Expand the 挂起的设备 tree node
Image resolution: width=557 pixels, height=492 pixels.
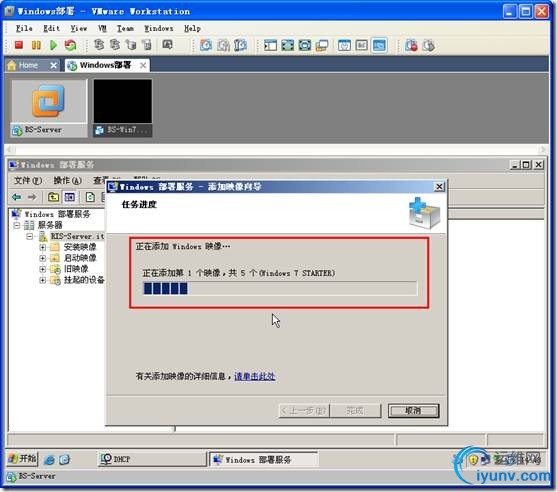tap(43, 280)
